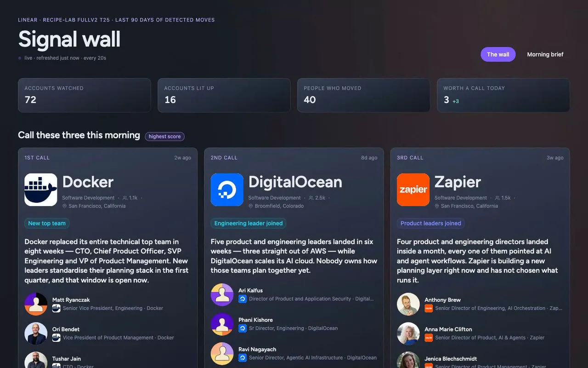588x368 pixels.
Task: Open the Accounts watched stat card
Action: (85, 95)
